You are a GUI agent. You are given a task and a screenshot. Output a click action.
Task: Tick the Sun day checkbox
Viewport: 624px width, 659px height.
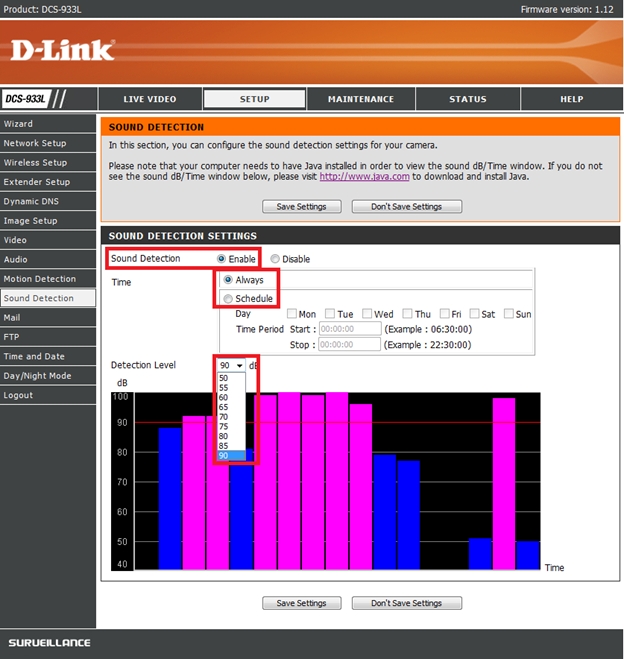[510, 314]
